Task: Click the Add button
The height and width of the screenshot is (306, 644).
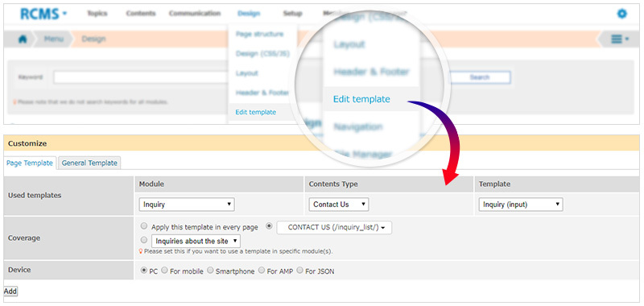Action: 10,292
